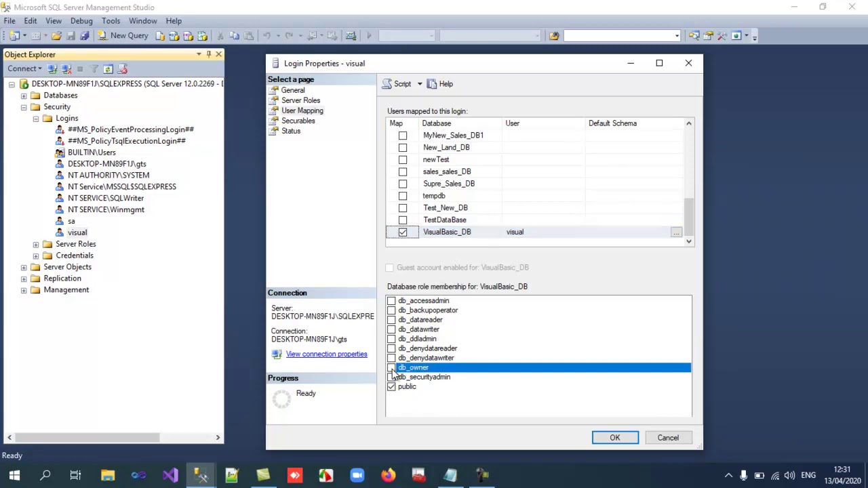Select the Securables page
The height and width of the screenshot is (488, 868).
[298, 121]
